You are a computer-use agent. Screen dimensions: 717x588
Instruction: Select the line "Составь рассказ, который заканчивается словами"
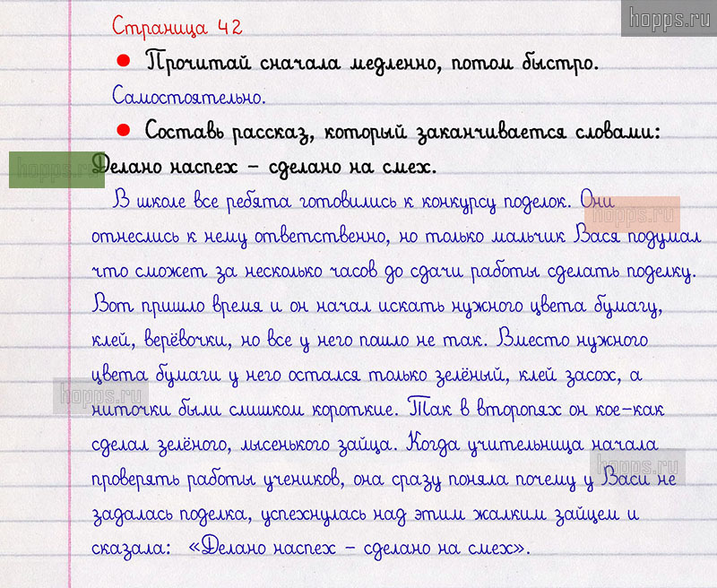(402, 132)
